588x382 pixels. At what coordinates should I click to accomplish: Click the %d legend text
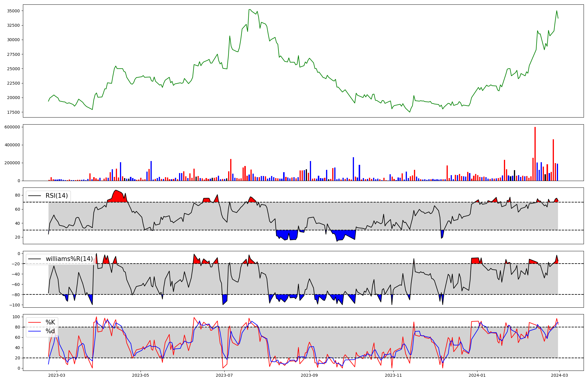(x=50, y=331)
